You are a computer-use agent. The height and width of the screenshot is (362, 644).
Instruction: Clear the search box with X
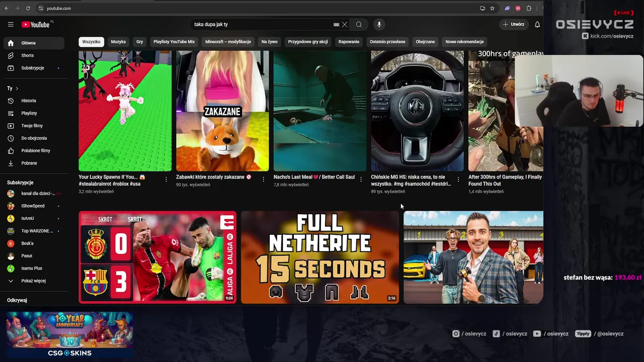[345, 24]
